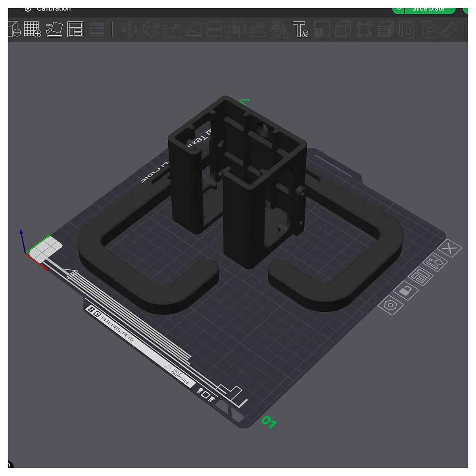Activate the Cut tool

[x=215, y=29]
